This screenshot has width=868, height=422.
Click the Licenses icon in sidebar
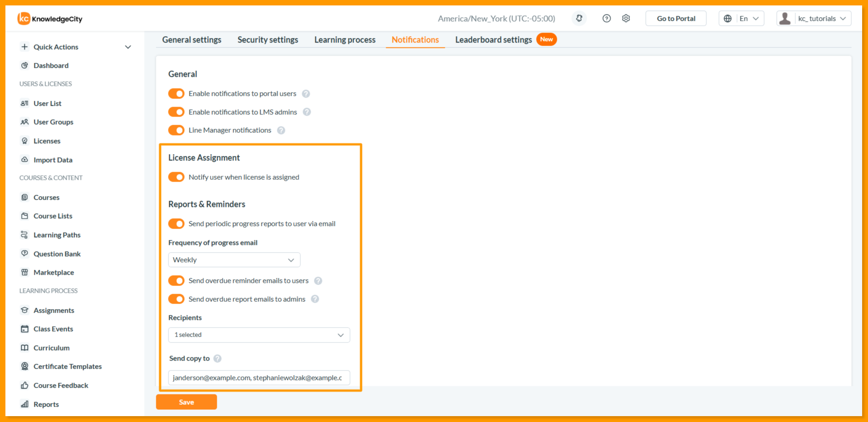(x=25, y=141)
